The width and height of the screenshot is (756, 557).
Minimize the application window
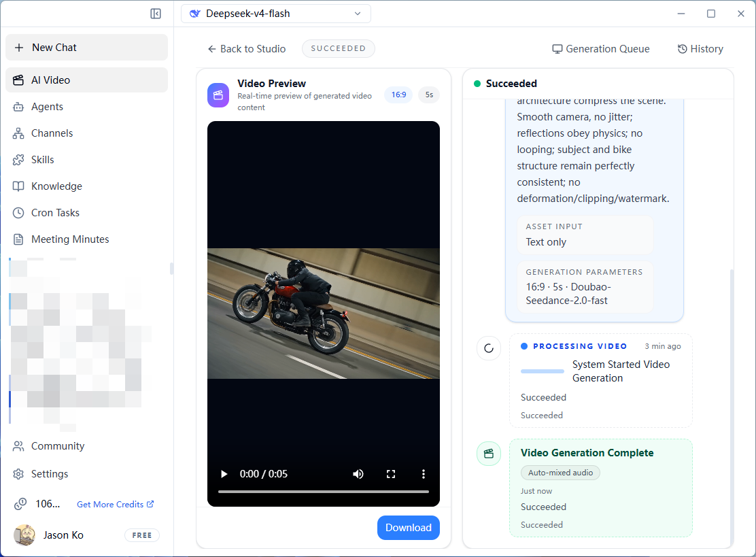(681, 14)
